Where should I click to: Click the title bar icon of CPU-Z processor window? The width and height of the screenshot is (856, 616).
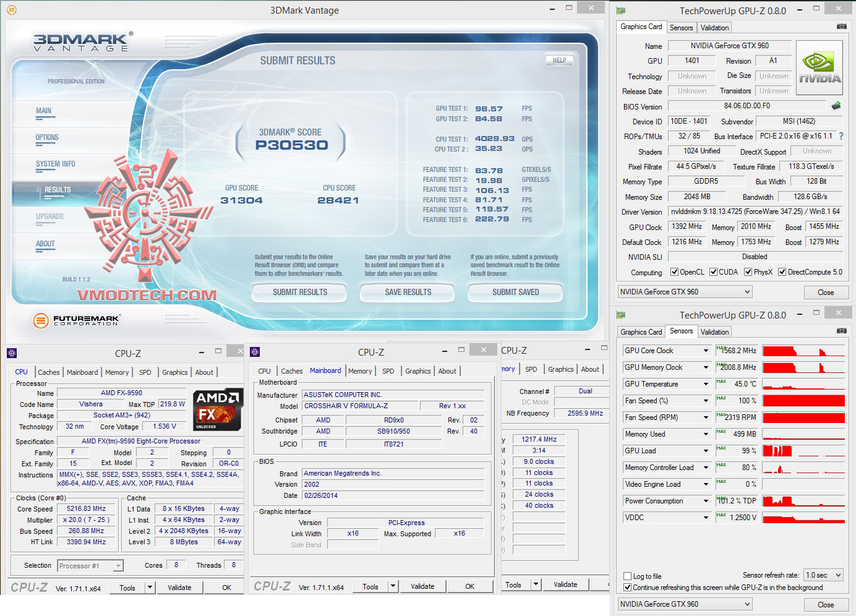(11, 353)
